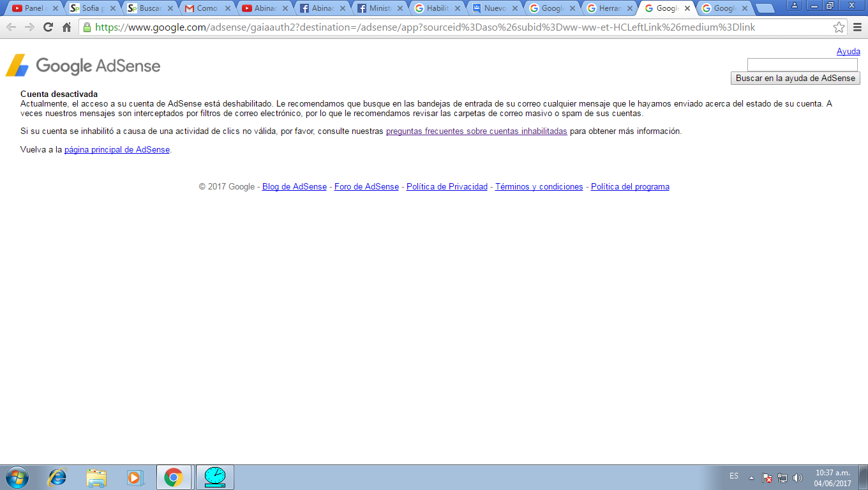The image size is (868, 490).
Task: Click the ES language indicator
Action: (x=734, y=476)
